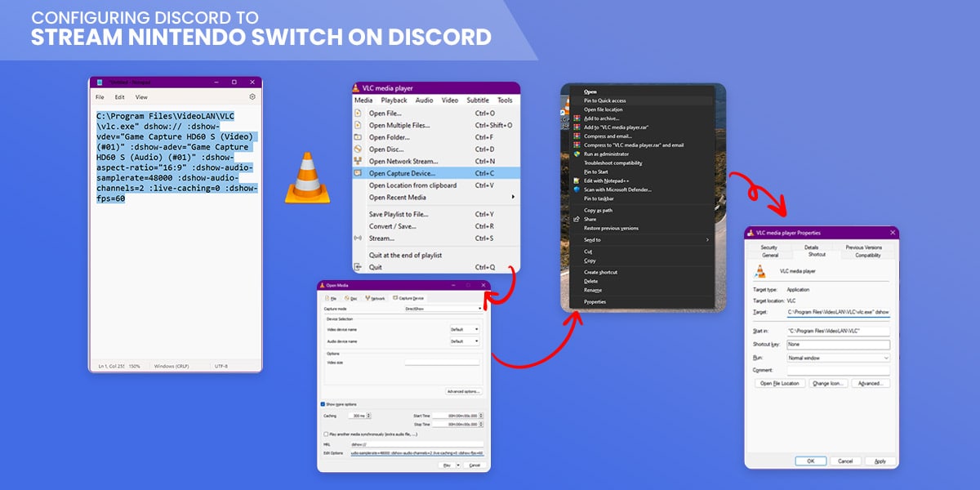Click WinRAR icon beside Compress to rar and email
Screen dimensions: 980x490
[x=577, y=145]
